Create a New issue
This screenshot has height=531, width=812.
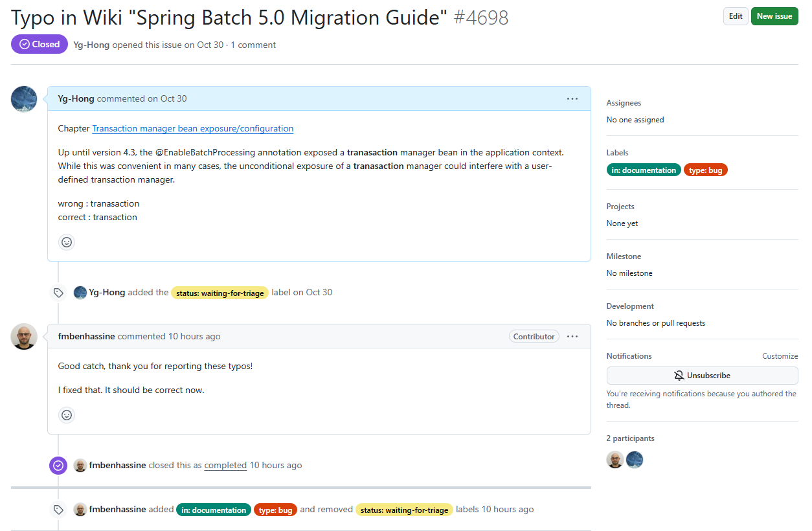(x=774, y=16)
